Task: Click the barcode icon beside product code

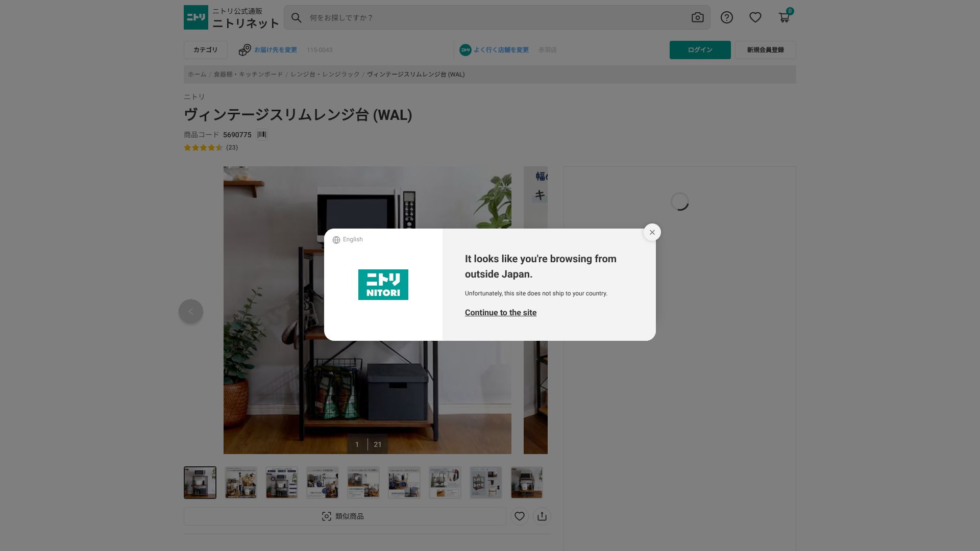Action: coord(262,135)
